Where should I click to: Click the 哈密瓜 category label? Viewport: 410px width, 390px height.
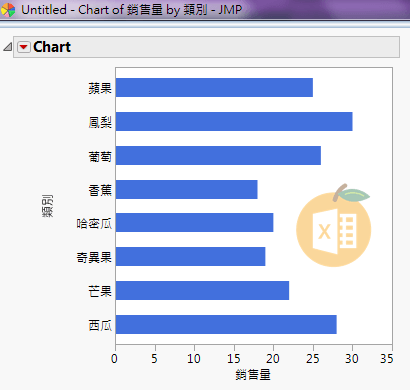pyautogui.click(x=94, y=223)
